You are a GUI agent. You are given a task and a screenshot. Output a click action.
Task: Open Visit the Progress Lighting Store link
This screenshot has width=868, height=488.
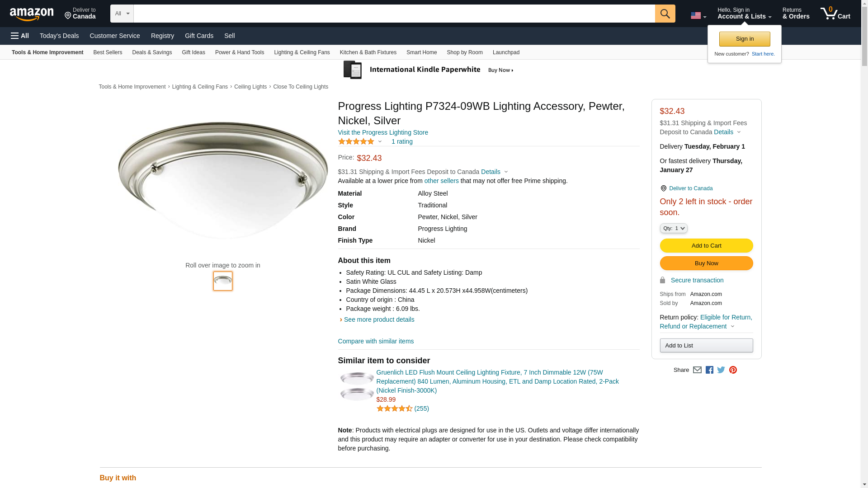coord(383,132)
